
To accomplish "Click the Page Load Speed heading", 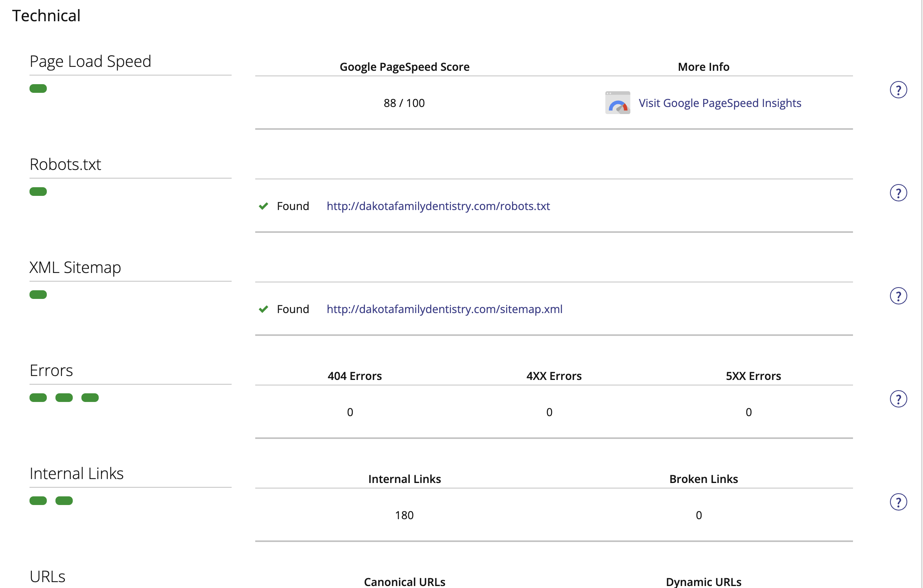I will 90,62.
